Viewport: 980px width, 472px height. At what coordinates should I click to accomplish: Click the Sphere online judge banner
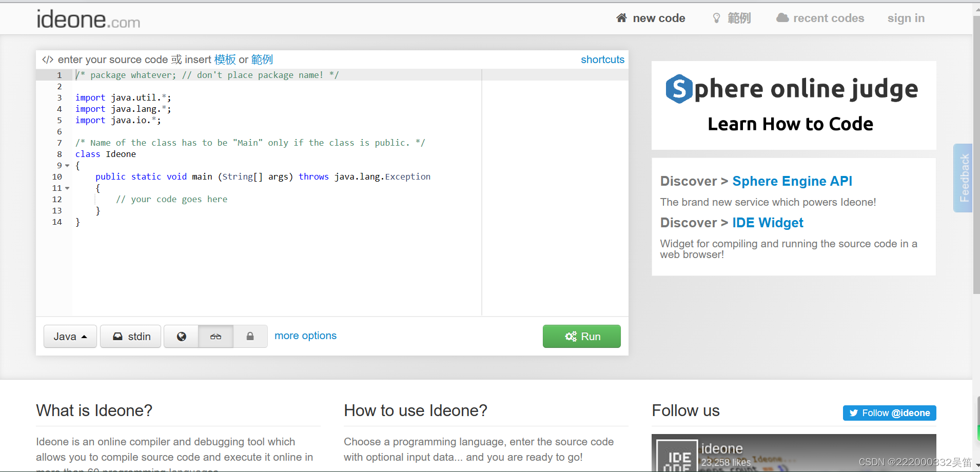794,106
